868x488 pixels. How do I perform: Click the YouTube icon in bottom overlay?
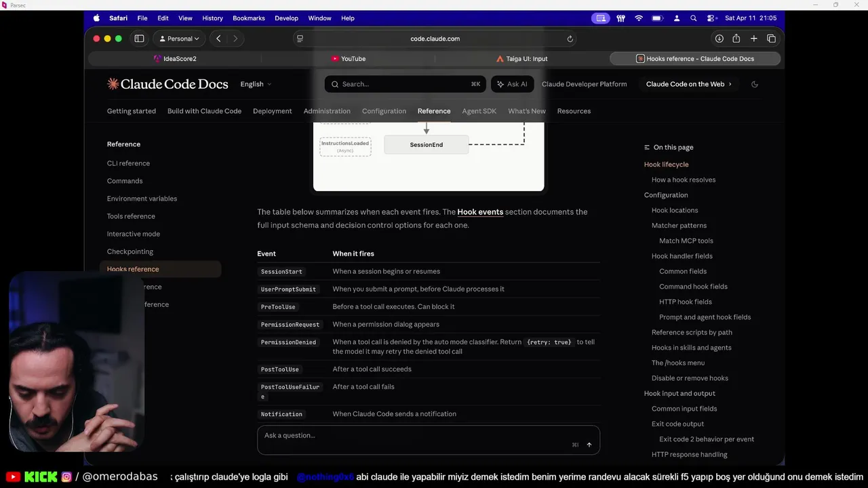pos(12,477)
